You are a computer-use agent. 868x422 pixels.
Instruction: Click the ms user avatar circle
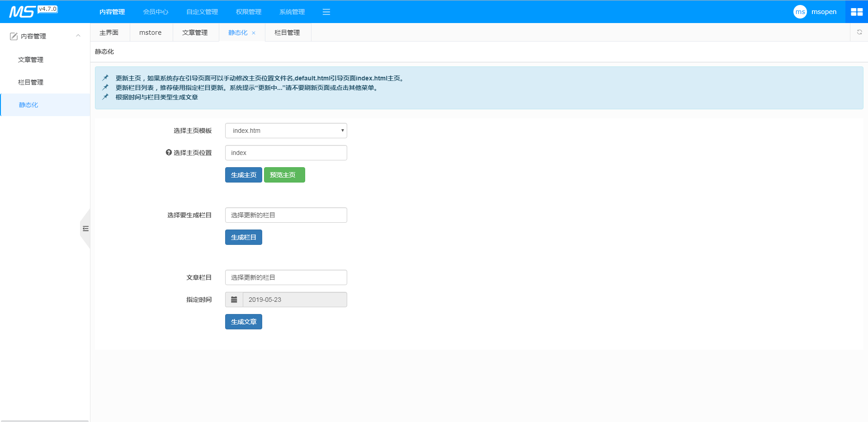click(x=800, y=12)
